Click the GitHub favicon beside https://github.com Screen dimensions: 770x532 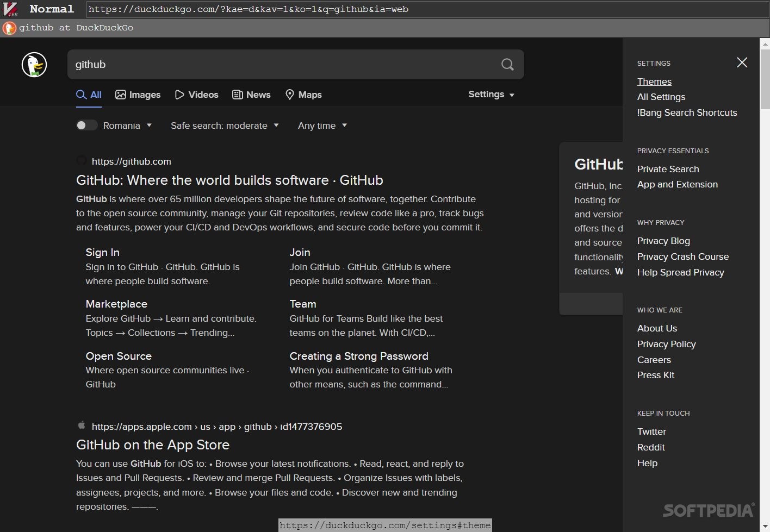[x=82, y=161]
